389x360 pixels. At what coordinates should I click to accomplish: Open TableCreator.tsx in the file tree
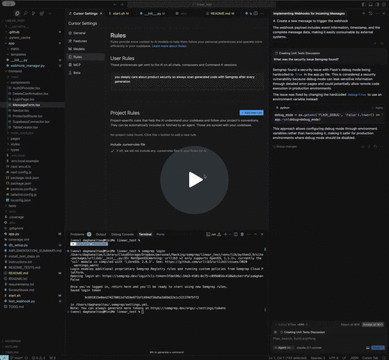(x=25, y=127)
